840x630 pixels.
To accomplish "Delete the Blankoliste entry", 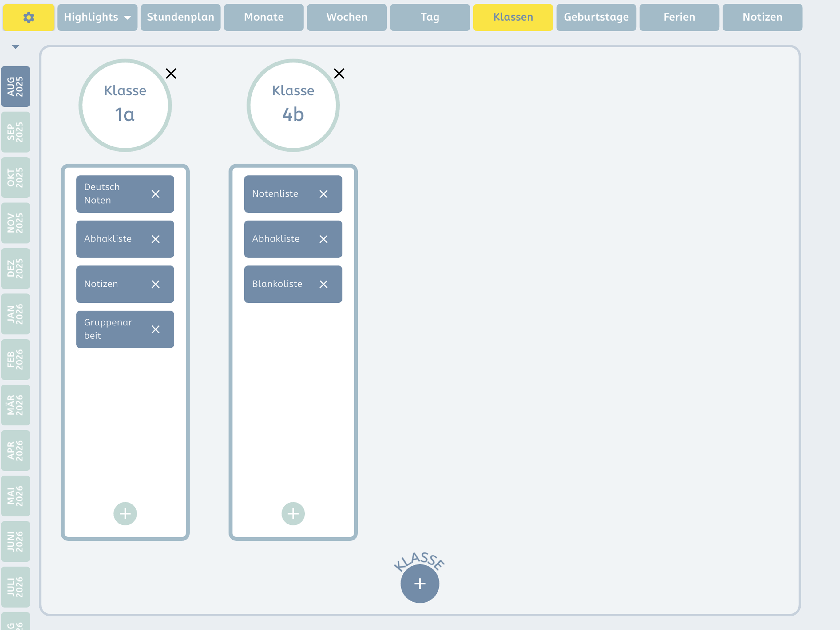I will coord(323,284).
